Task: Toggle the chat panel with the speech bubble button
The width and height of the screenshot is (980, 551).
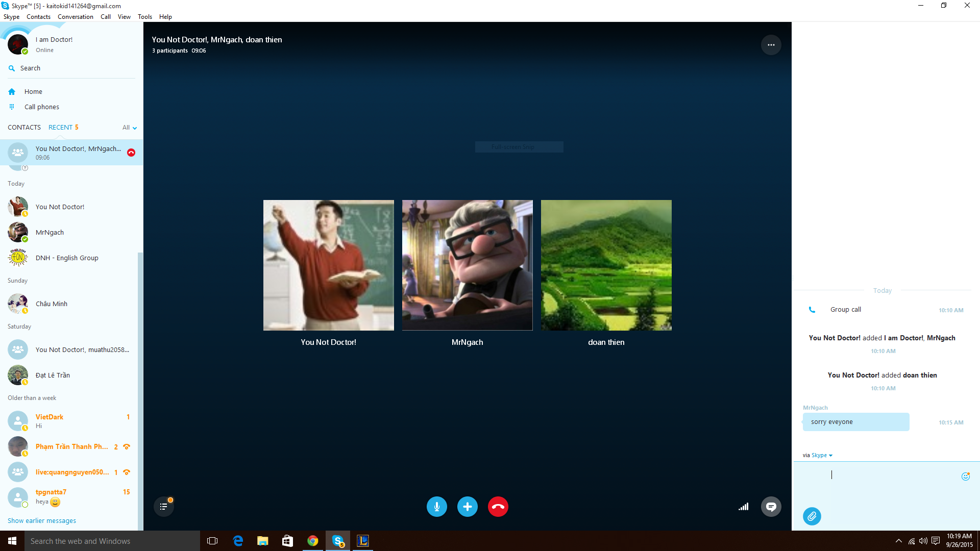Action: [x=771, y=507]
